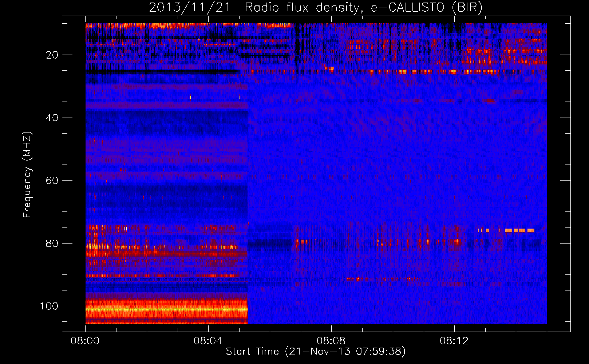Click the 80 MHz frequency tick label

(52, 243)
